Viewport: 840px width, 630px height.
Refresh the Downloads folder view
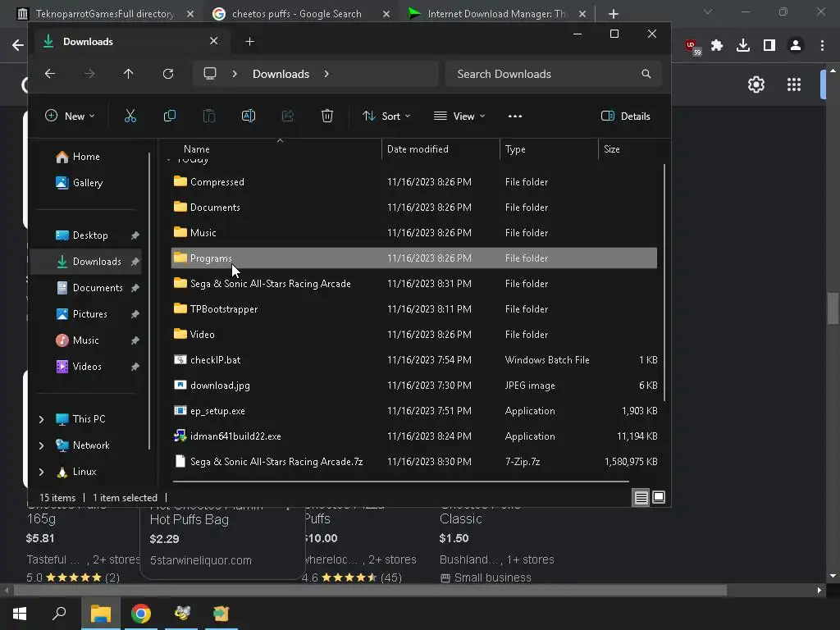pyautogui.click(x=168, y=74)
